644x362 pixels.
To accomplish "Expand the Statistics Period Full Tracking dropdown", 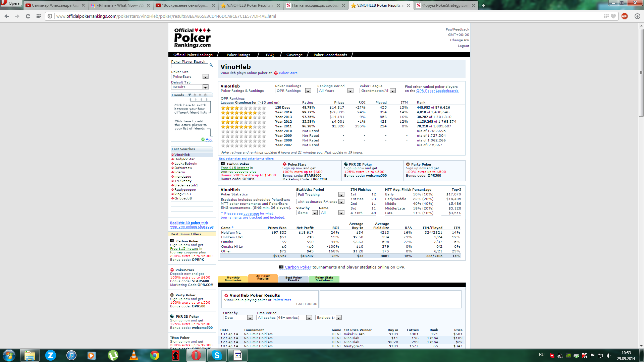I will (320, 195).
